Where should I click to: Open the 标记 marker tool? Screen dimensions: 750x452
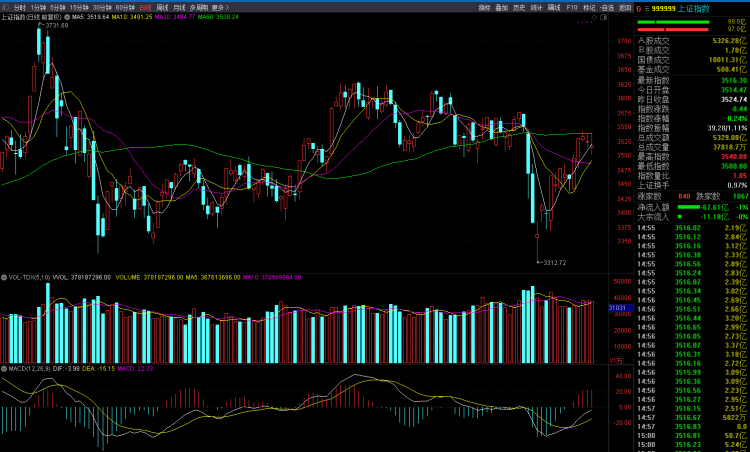pyautogui.click(x=589, y=7)
